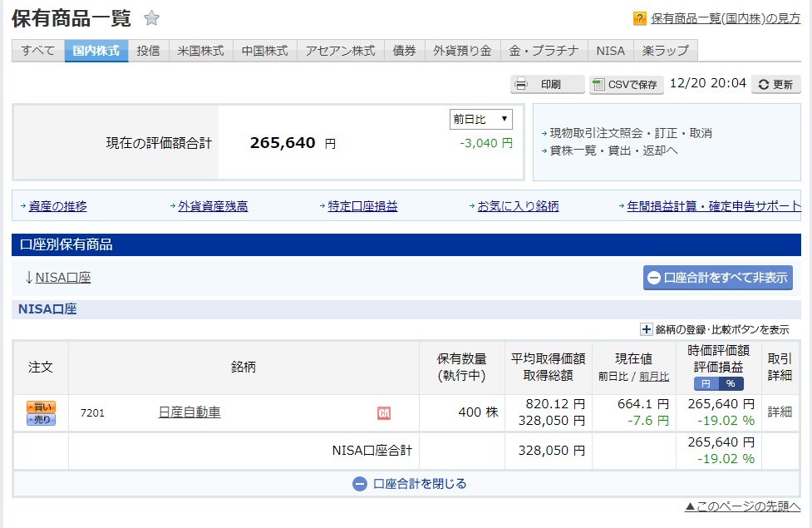Click the 400 株 holding quantity
The height and width of the screenshot is (528, 812).
[x=478, y=412]
